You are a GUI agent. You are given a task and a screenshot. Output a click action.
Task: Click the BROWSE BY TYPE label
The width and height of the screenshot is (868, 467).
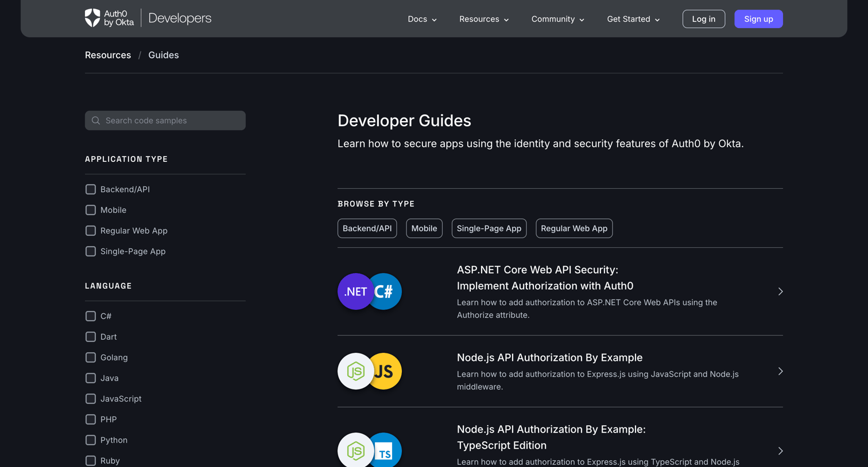(376, 204)
